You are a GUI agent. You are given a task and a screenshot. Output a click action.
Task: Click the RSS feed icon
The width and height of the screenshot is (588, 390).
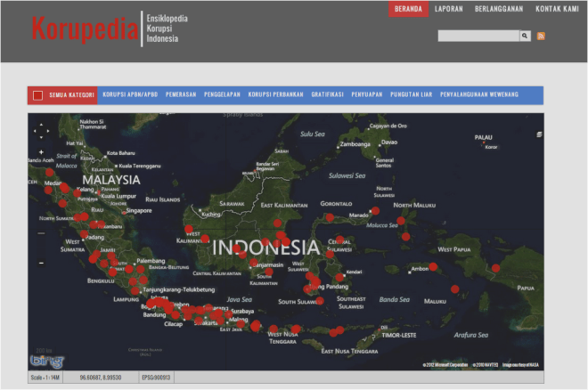[541, 37]
